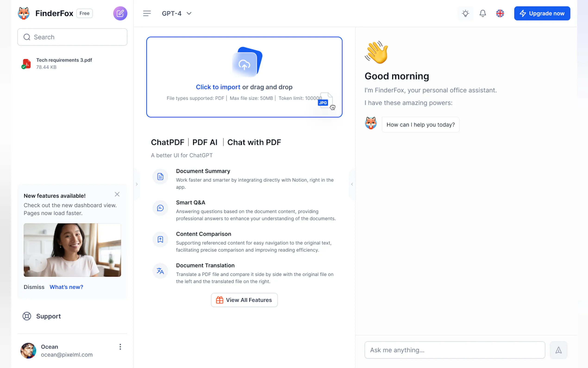Click the send message arrow icon
The image size is (588, 368).
(x=558, y=350)
